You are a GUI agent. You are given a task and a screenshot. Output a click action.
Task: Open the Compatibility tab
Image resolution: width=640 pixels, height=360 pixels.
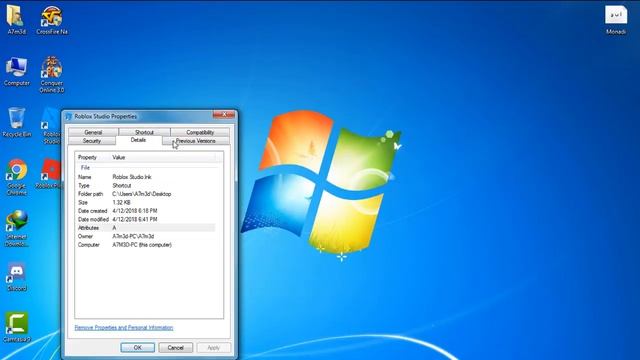point(200,132)
